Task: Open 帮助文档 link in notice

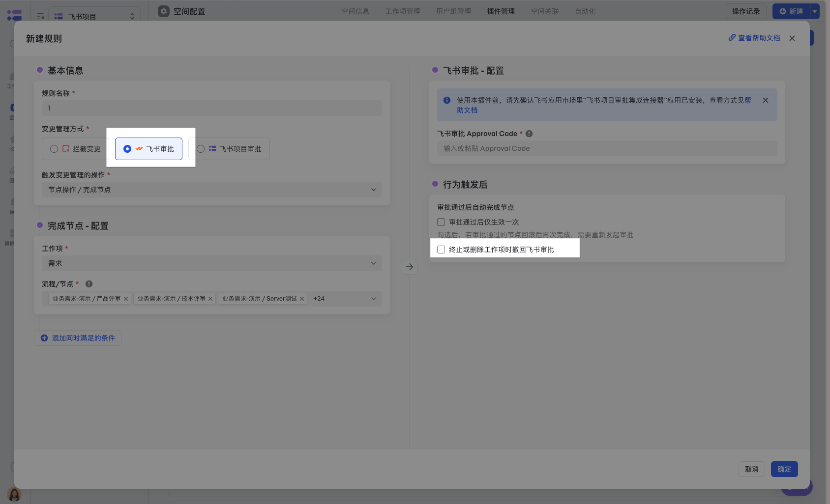Action: point(467,110)
